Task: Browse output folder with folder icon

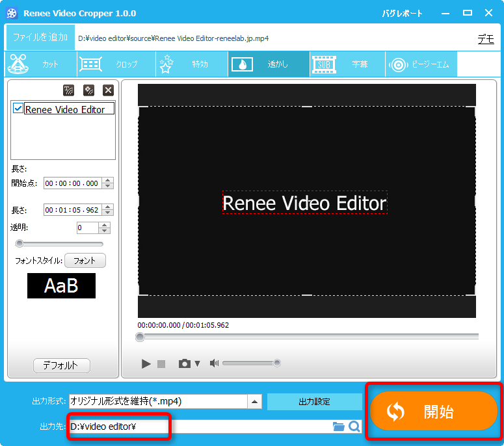Action: (338, 426)
